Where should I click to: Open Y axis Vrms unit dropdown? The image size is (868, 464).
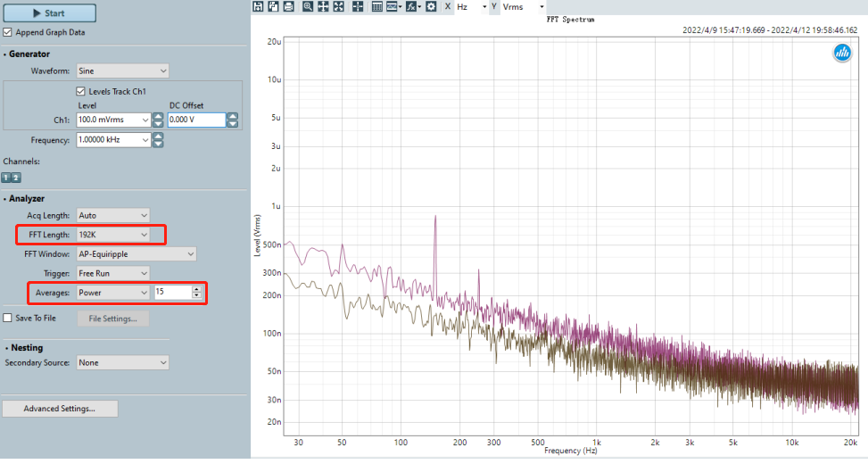[x=523, y=7]
